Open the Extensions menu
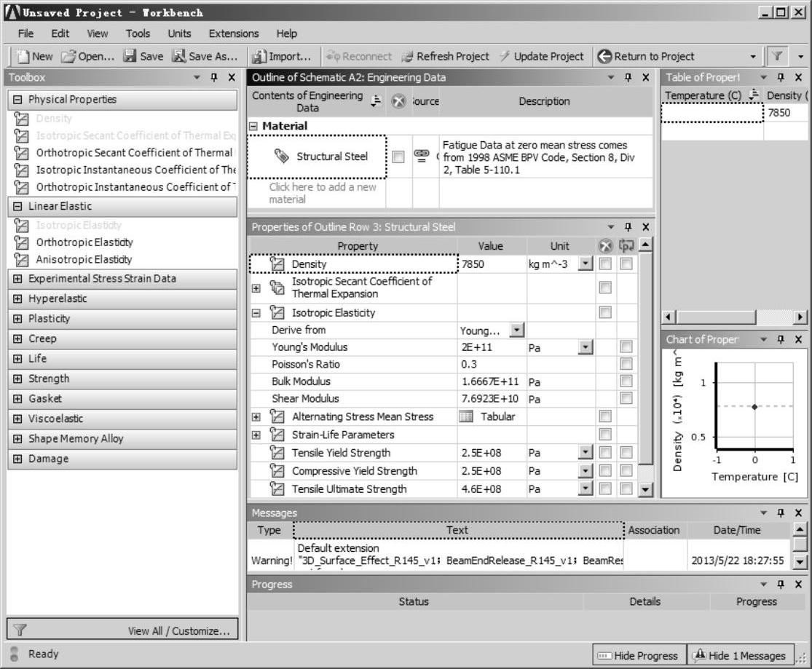Screen dimensions: 812x669 [233, 33]
